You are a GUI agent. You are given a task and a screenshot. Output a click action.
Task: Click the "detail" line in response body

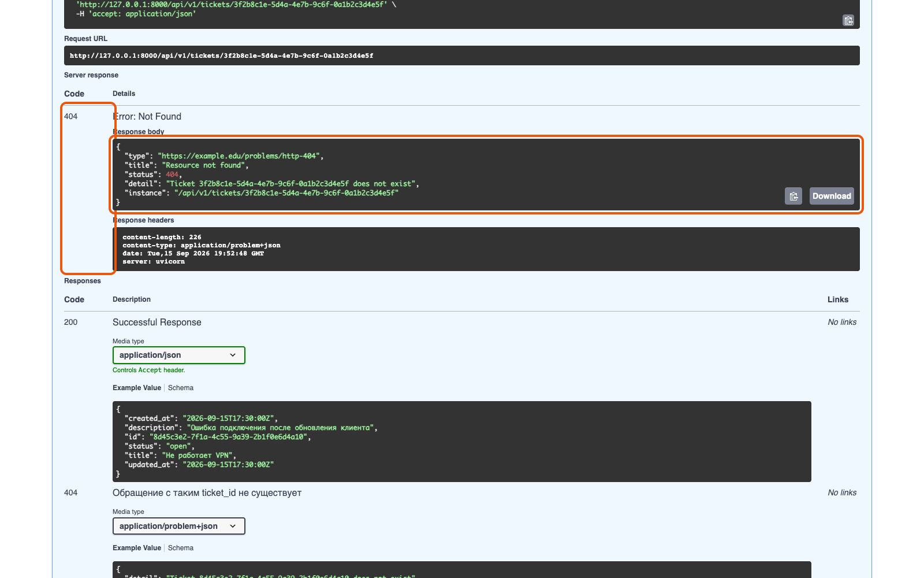[x=272, y=184]
